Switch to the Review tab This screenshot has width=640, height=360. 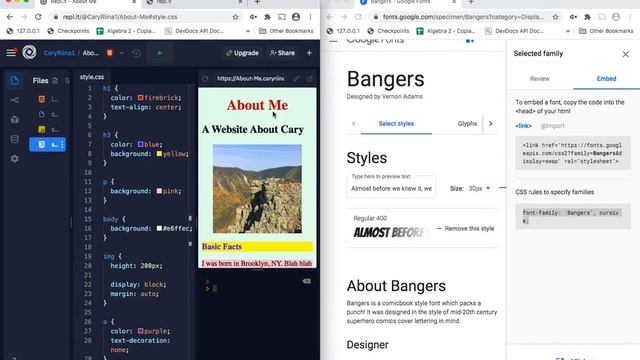pos(540,79)
